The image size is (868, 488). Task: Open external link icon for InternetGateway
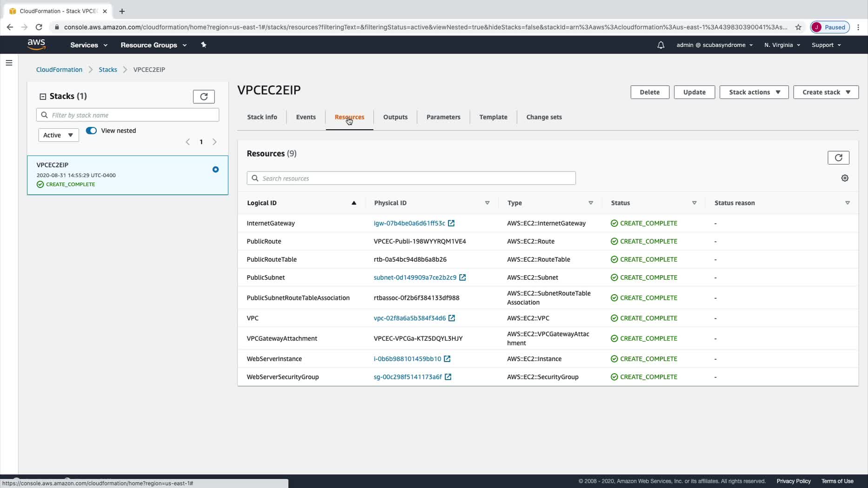click(451, 223)
